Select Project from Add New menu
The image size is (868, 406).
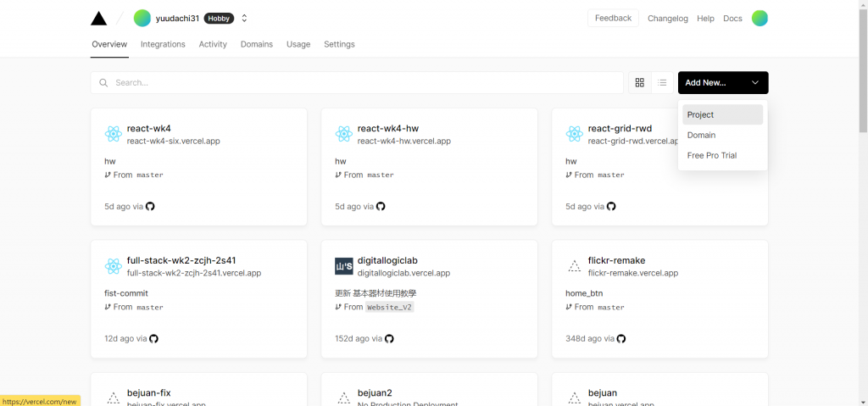coord(722,114)
